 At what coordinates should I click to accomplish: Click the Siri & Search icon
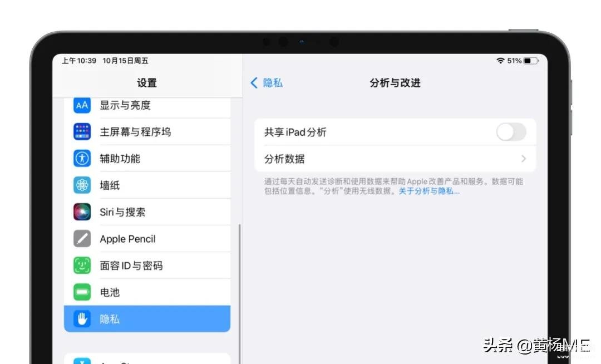point(82,212)
